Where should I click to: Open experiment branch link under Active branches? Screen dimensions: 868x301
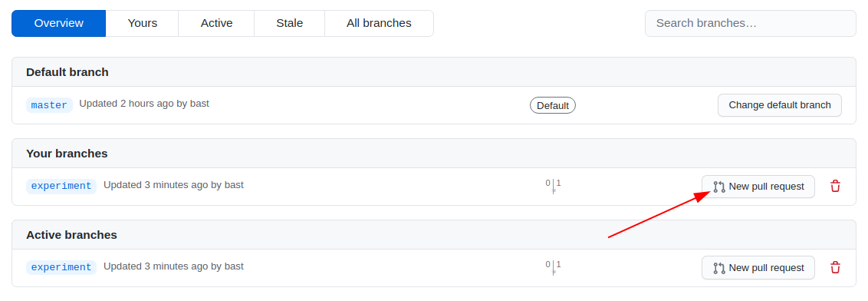point(61,268)
